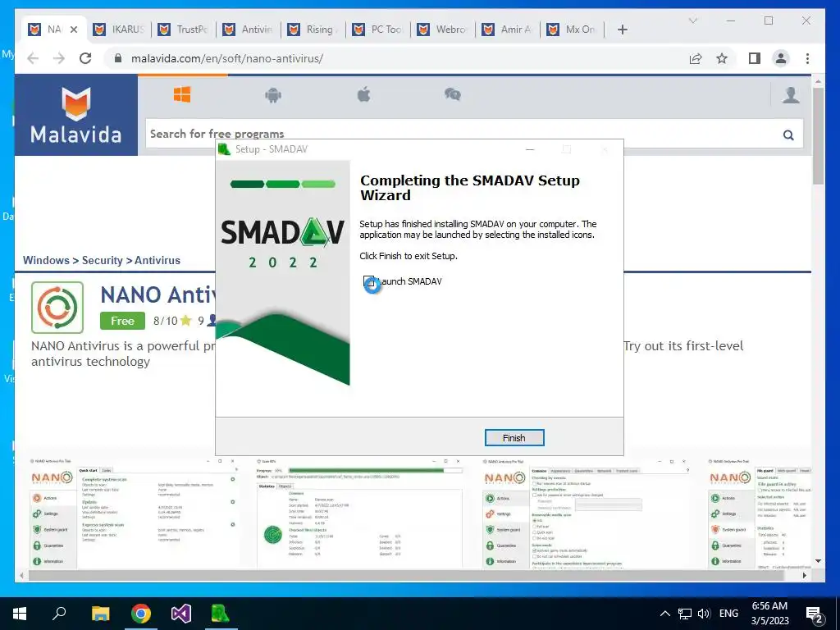Close the NANO Antivirus tab
Viewport: 840px width, 630px height.
point(74,30)
